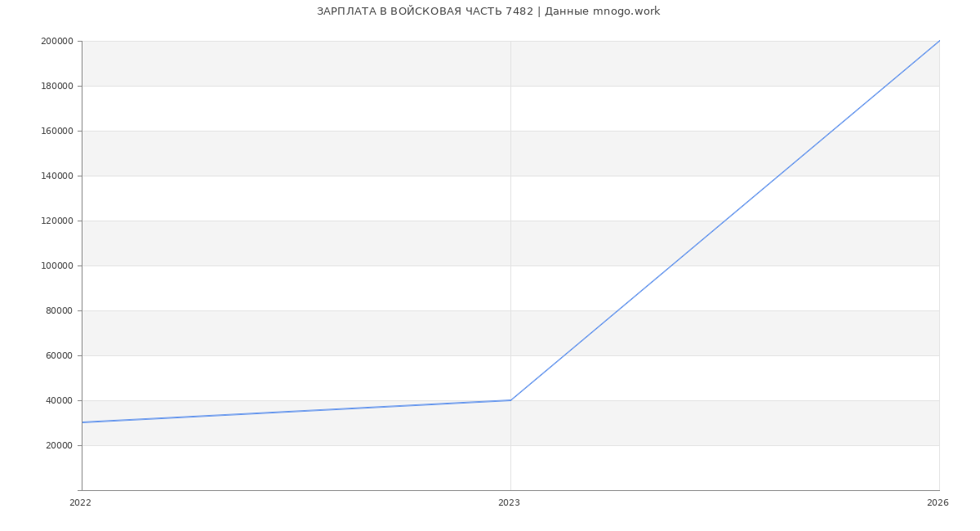Select the 20000 y-axis label

point(60,445)
